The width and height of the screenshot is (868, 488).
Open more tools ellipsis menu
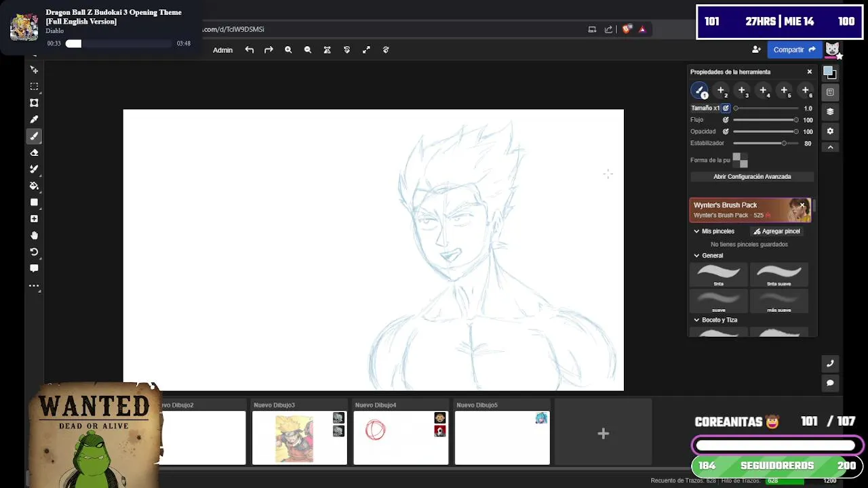[34, 285]
